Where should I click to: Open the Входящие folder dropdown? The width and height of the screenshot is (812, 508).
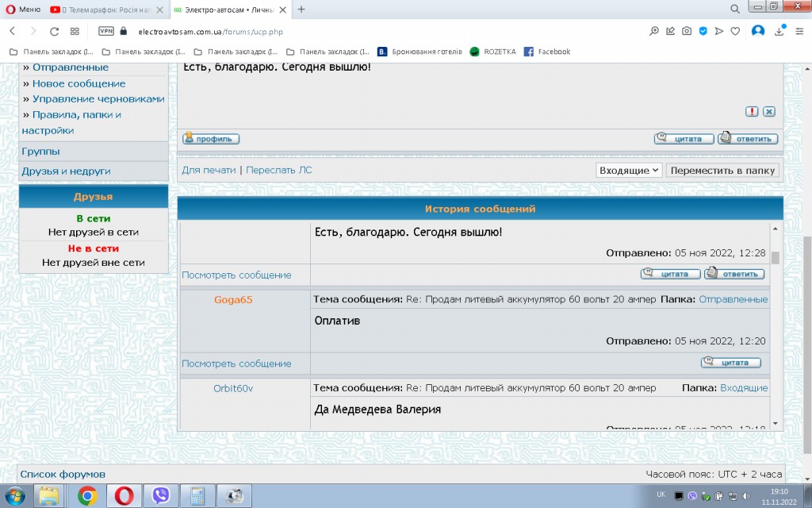629,171
